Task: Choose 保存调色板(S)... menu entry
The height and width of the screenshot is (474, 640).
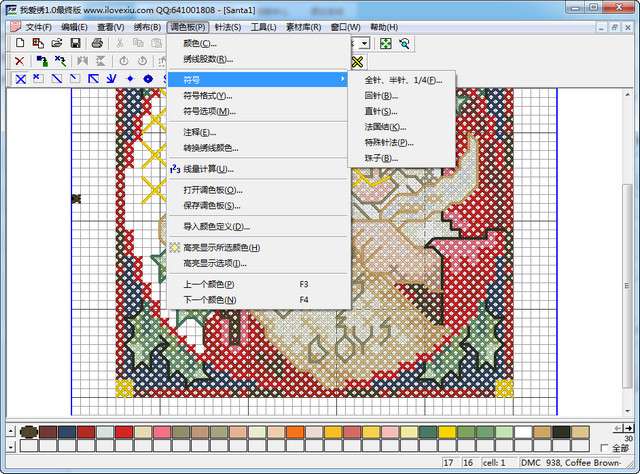Action: [258, 205]
